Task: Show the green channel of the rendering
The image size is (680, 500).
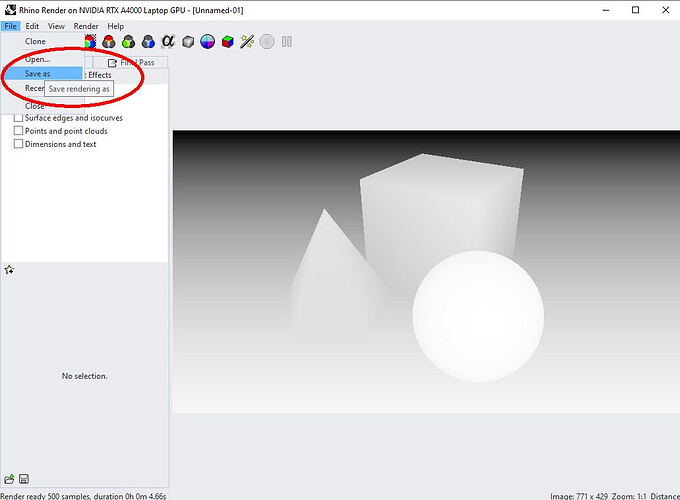Action: point(128,42)
